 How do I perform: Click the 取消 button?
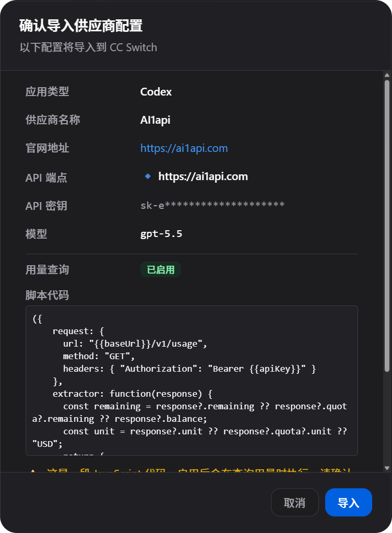[294, 502]
